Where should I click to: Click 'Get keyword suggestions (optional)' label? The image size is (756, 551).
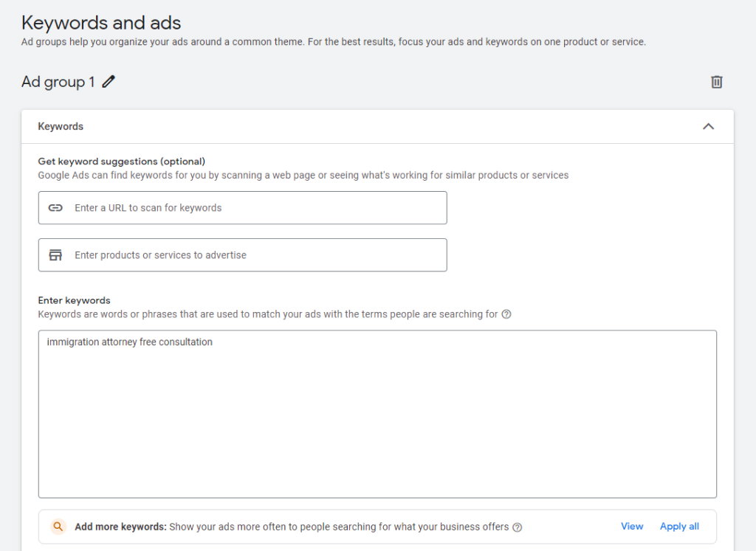121,162
